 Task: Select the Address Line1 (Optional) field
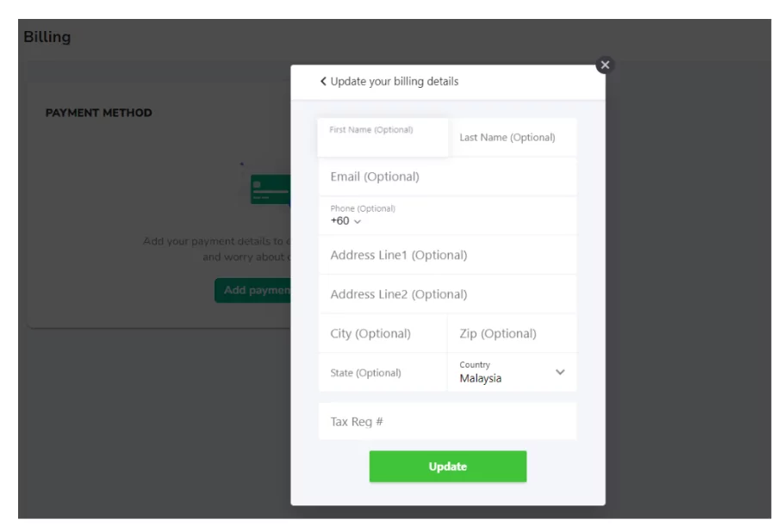[447, 255]
